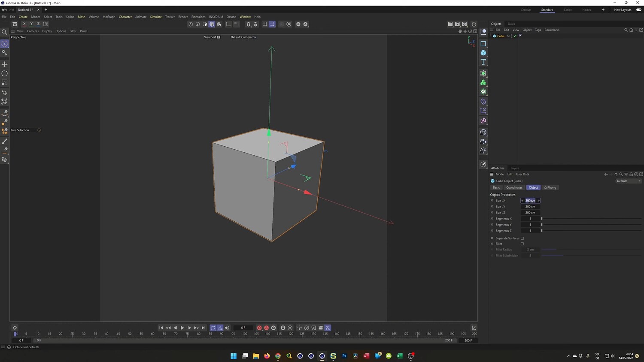The width and height of the screenshot is (644, 362).
Task: Add a Text spline object
Action: (x=483, y=62)
